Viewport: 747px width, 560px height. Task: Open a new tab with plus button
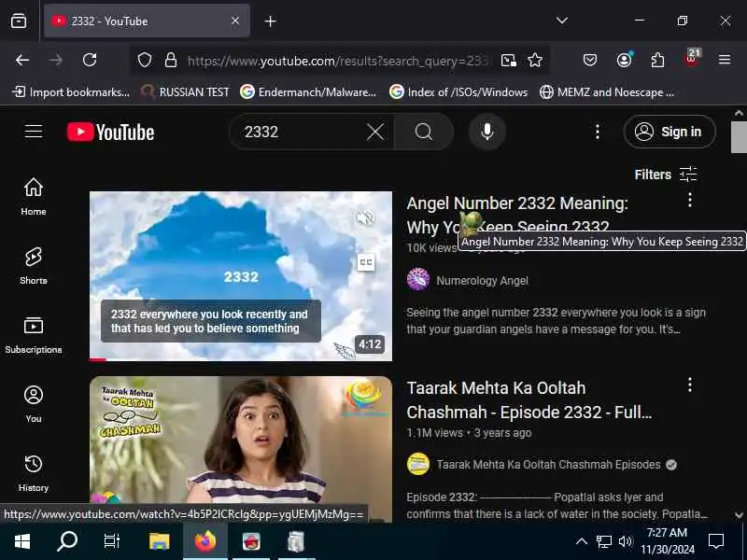[270, 21]
